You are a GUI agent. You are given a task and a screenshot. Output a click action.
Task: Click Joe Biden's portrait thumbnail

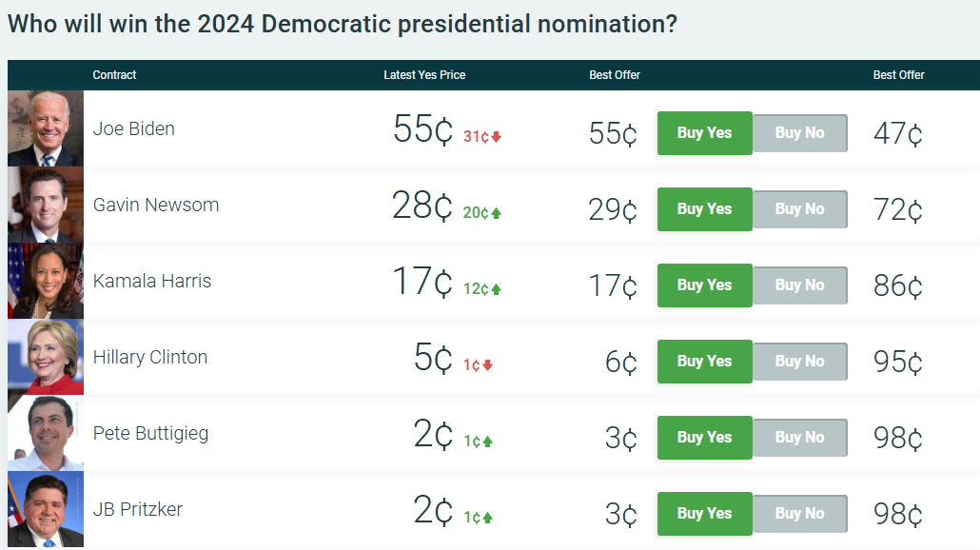tap(46, 128)
